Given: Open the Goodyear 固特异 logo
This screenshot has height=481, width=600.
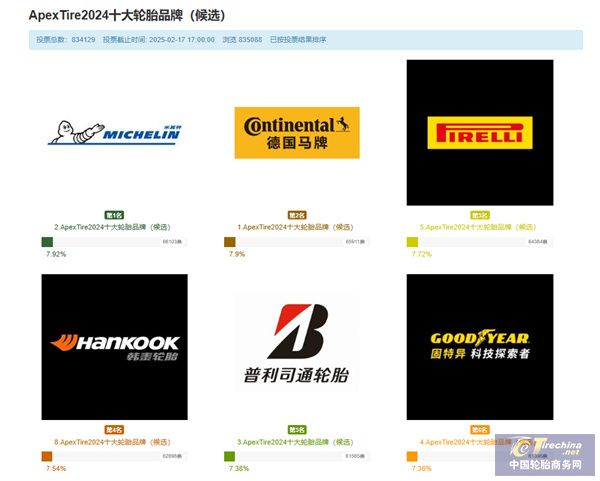Looking at the screenshot, I should pos(480,347).
